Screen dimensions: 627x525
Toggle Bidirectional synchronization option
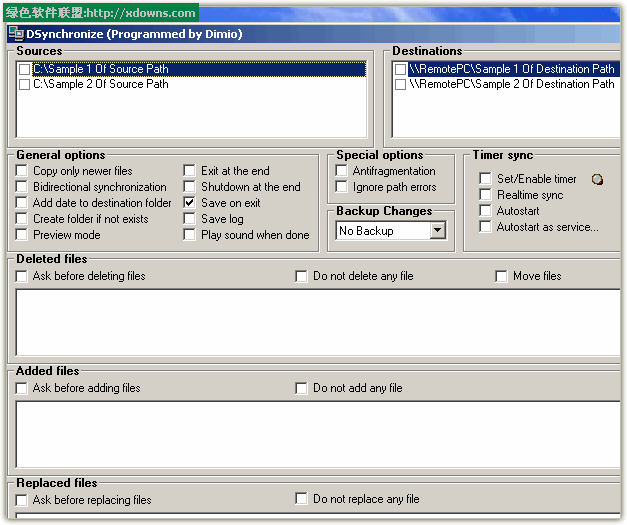(22, 187)
